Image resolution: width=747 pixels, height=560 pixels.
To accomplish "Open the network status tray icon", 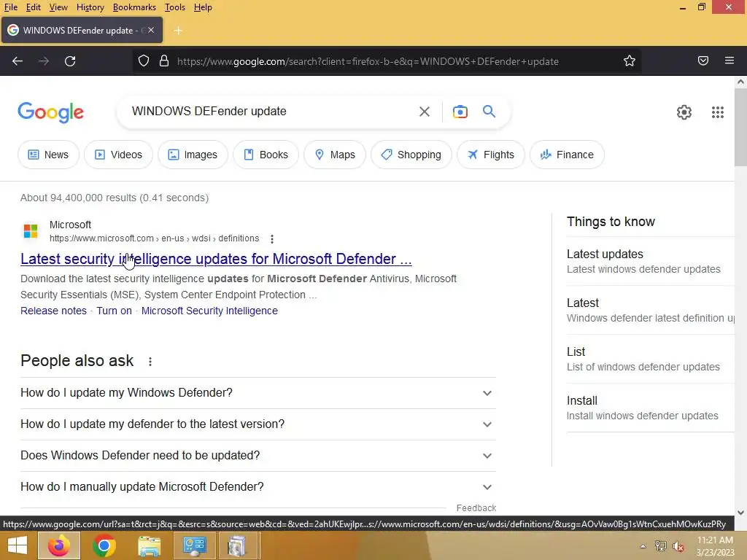I will click(661, 545).
